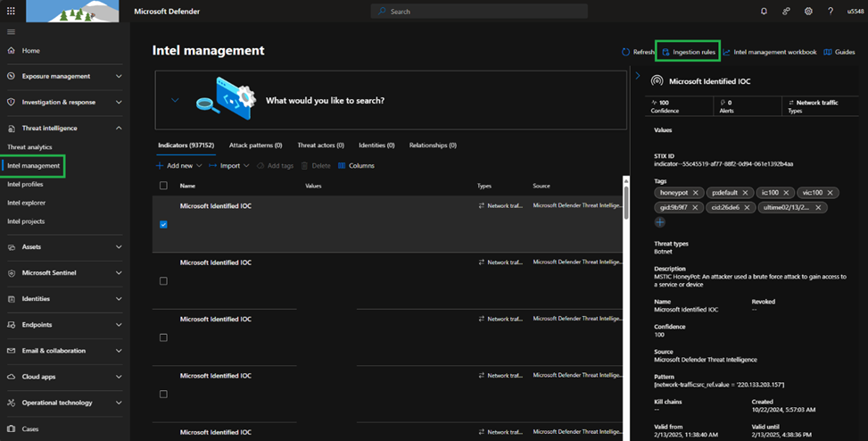Toggle the select-all header checkbox
Viewport: 868px width, 441px height.
coord(163,186)
